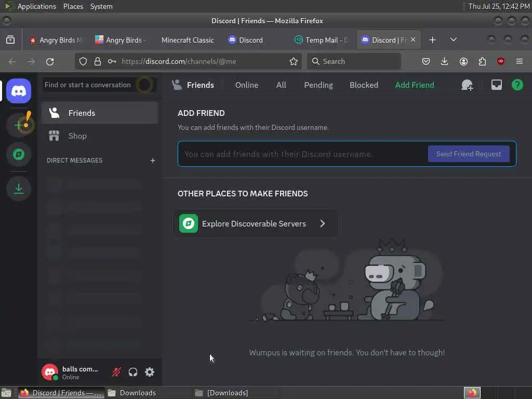Select the Shop item in sidebar
The width and height of the screenshot is (532, 399).
coord(100,136)
